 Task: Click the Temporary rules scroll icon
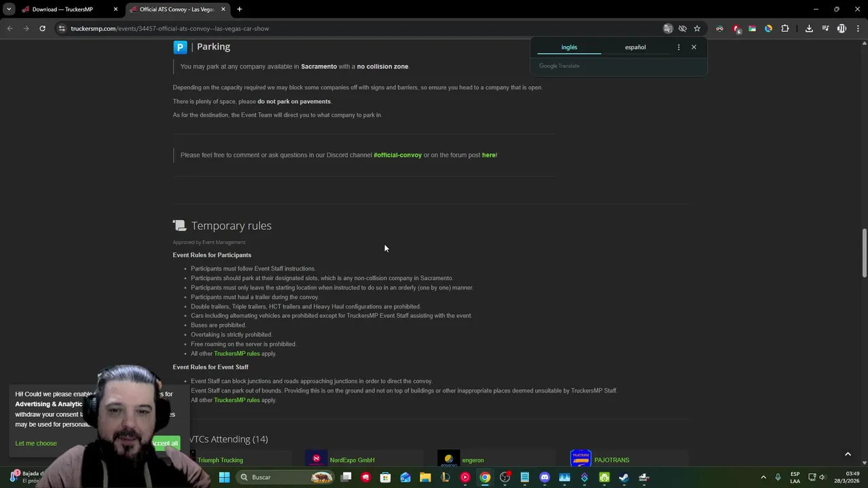pos(179,226)
